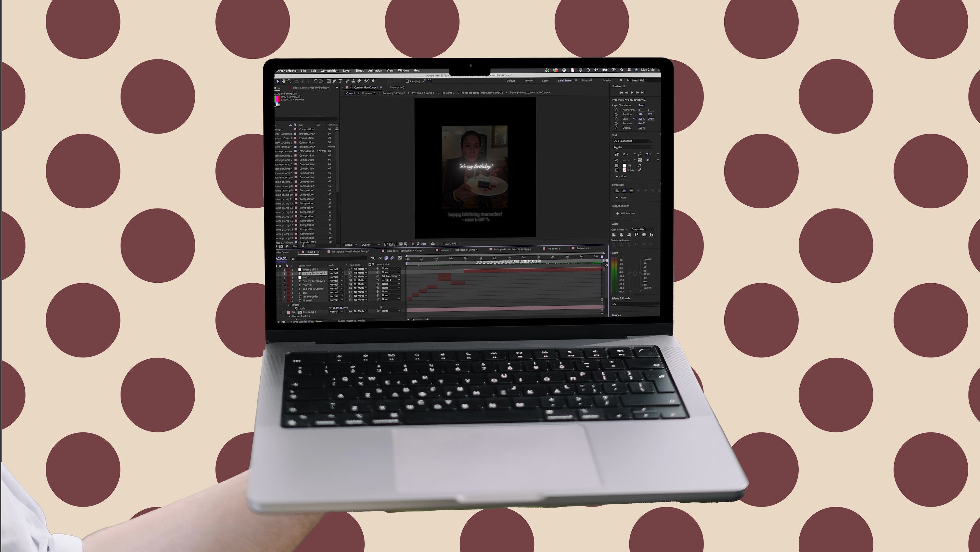Center-align the paragraph text

[x=624, y=191]
